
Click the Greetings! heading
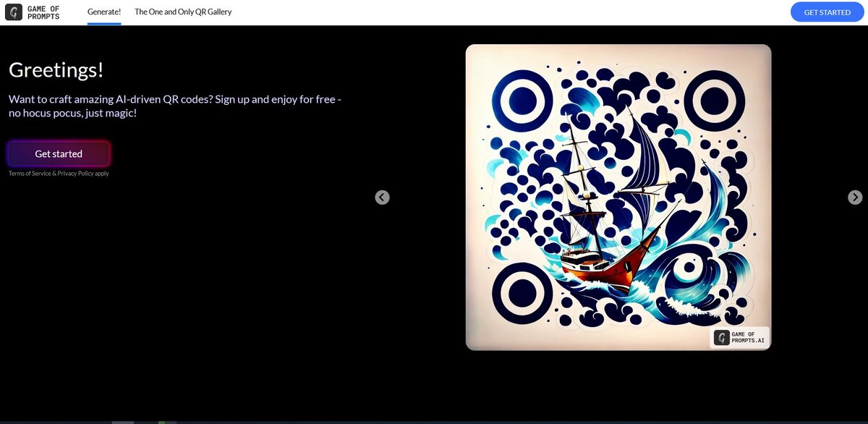pos(56,70)
